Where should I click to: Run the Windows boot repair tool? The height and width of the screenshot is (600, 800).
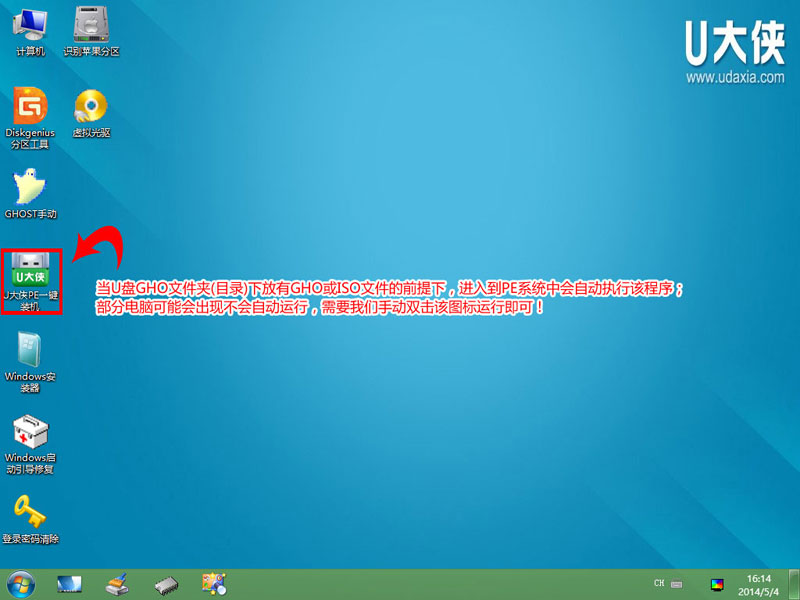point(30,434)
